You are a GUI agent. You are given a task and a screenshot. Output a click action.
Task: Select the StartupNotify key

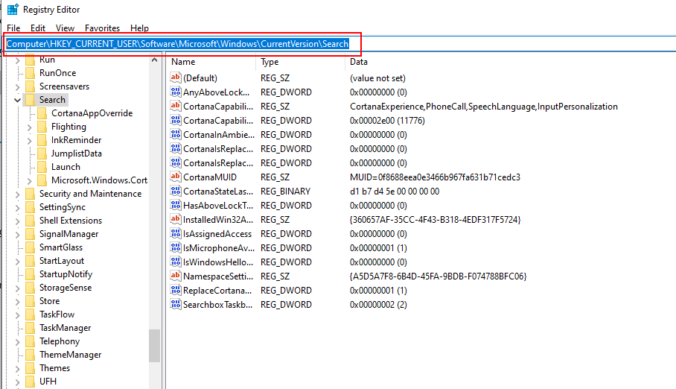point(66,274)
